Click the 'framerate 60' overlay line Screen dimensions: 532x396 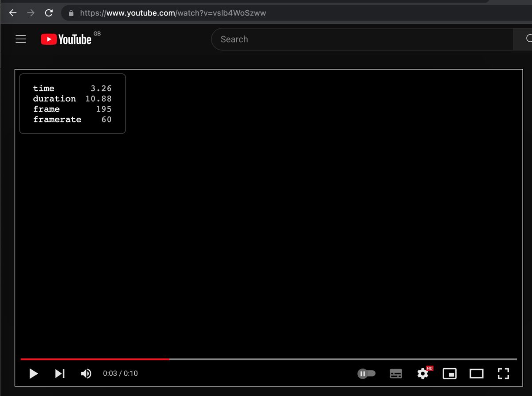pyautogui.click(x=72, y=119)
